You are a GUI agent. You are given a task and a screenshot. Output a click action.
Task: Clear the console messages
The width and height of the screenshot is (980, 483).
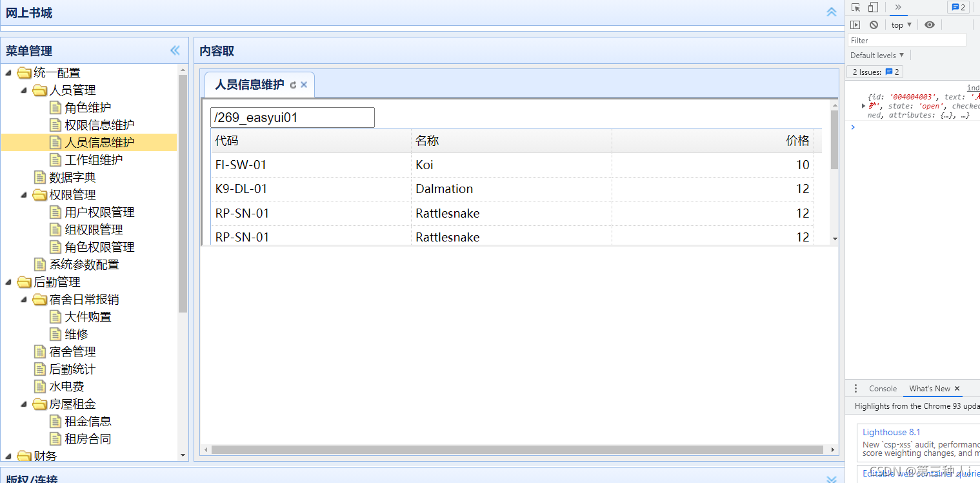point(874,25)
